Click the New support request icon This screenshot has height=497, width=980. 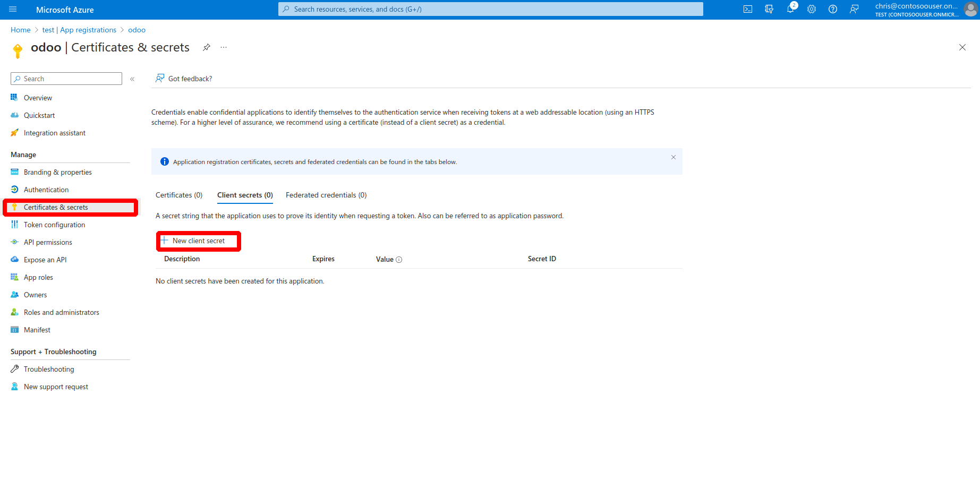pyautogui.click(x=14, y=387)
